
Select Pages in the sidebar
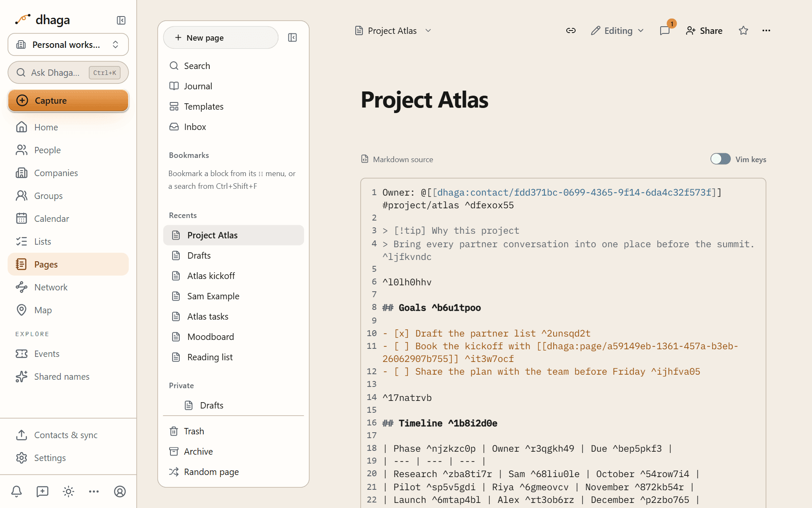[x=68, y=264]
